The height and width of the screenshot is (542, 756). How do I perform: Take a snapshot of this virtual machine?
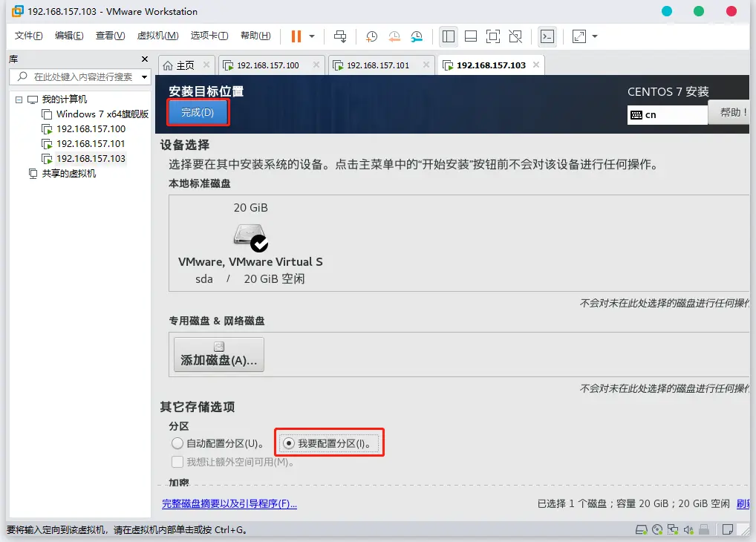pos(371,36)
